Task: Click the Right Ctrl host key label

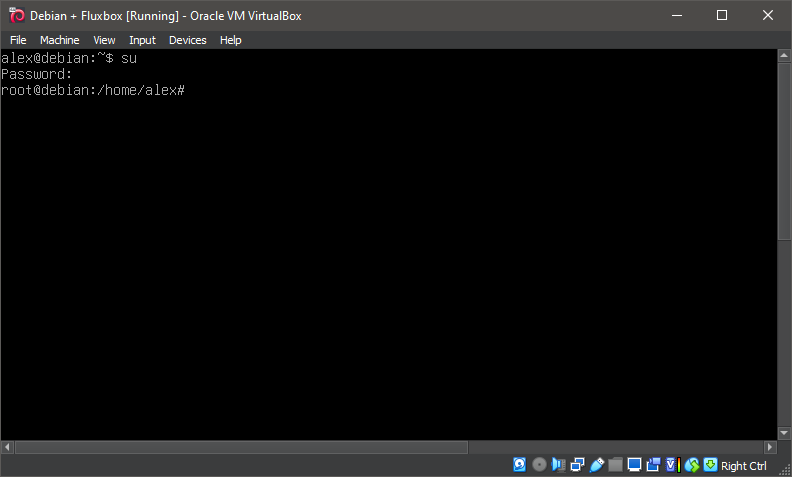Action: tap(744, 466)
